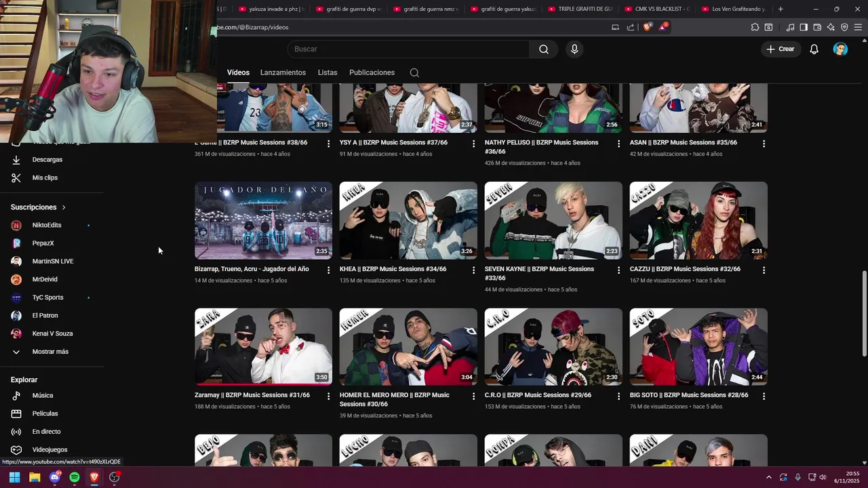Open options menu for CAZZU session video
This screenshot has height=488, width=868.
coord(764,270)
